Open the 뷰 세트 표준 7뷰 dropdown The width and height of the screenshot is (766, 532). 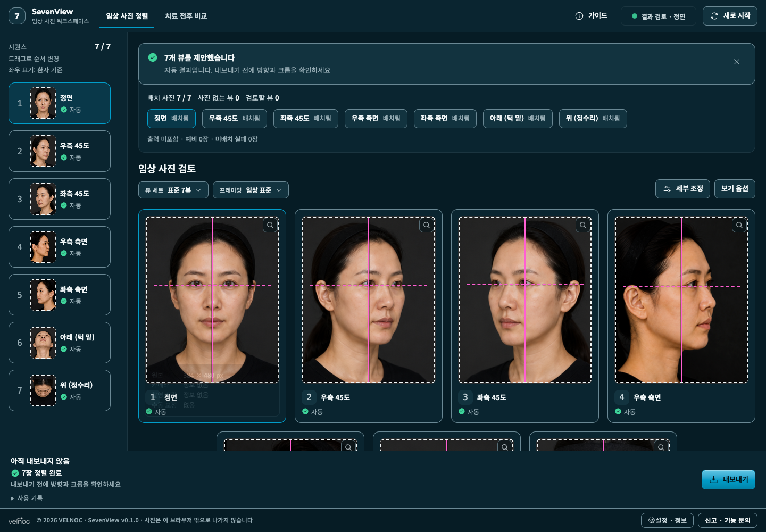(173, 190)
